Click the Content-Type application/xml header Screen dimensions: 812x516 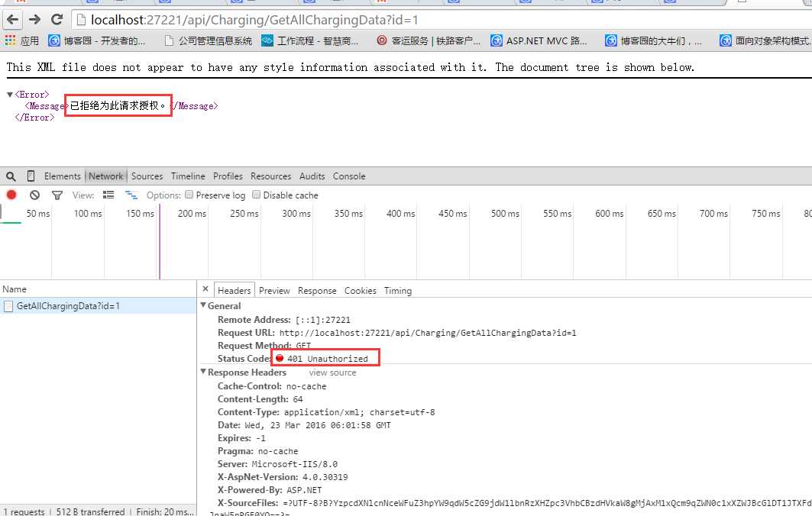(x=326, y=412)
